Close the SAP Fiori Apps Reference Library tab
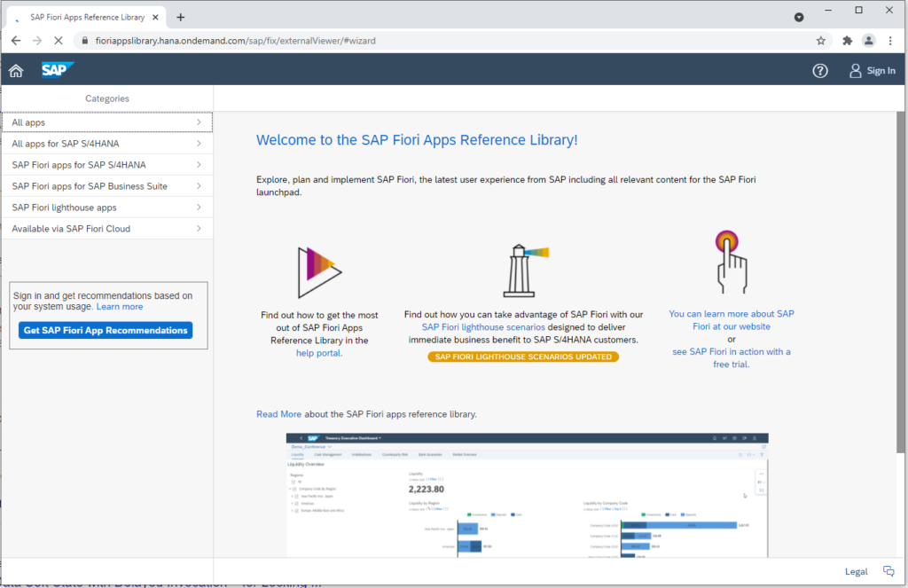 [x=155, y=18]
